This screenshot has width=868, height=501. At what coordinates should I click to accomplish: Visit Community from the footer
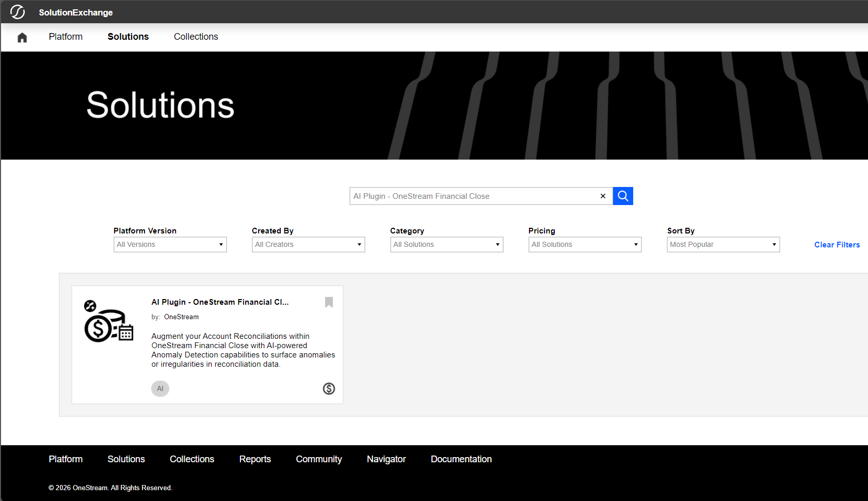[319, 459]
